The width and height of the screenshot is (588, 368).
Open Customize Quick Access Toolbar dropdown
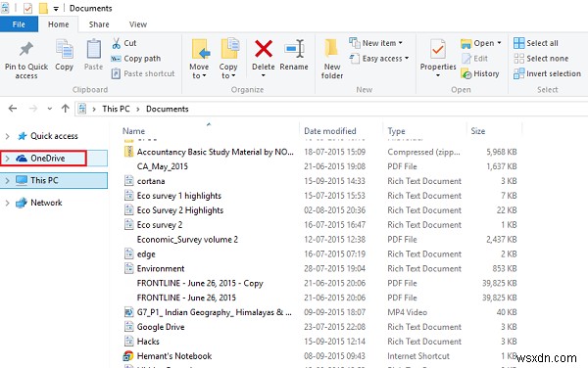[56, 9]
